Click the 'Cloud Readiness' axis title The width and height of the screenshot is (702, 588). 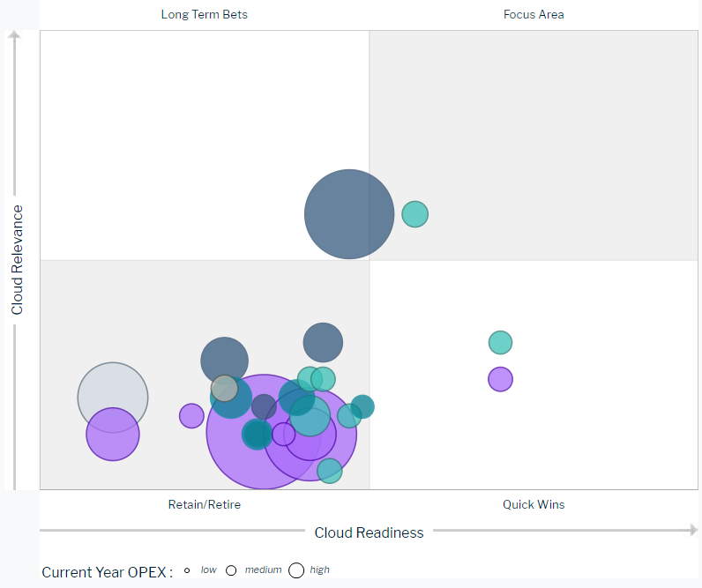point(369,532)
